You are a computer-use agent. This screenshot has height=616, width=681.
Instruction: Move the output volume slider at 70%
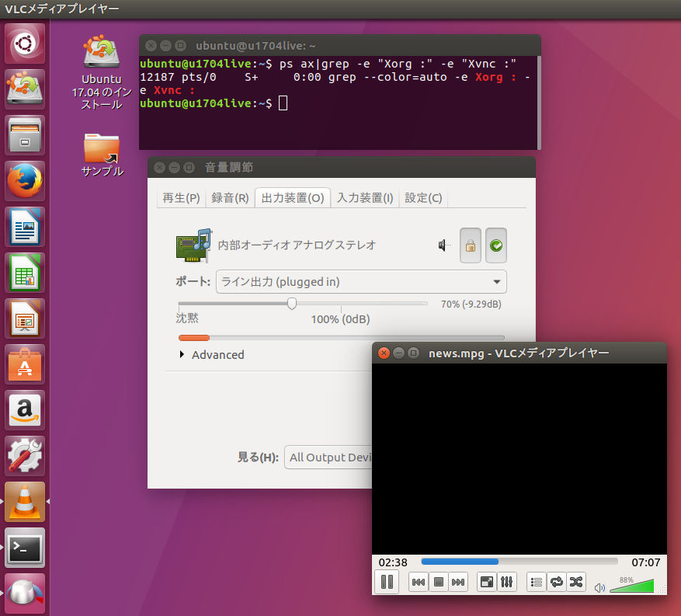(x=292, y=303)
